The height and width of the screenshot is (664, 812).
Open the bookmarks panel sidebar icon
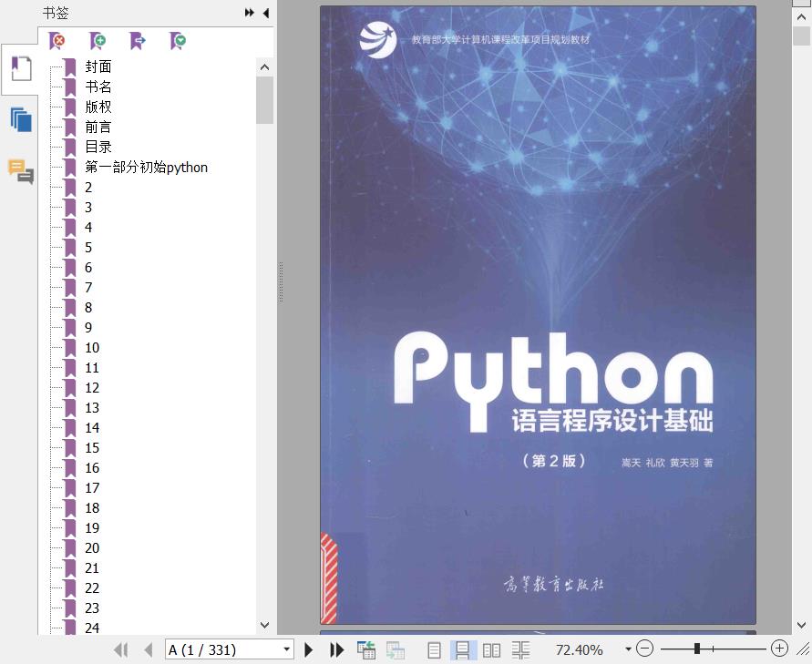(21, 68)
